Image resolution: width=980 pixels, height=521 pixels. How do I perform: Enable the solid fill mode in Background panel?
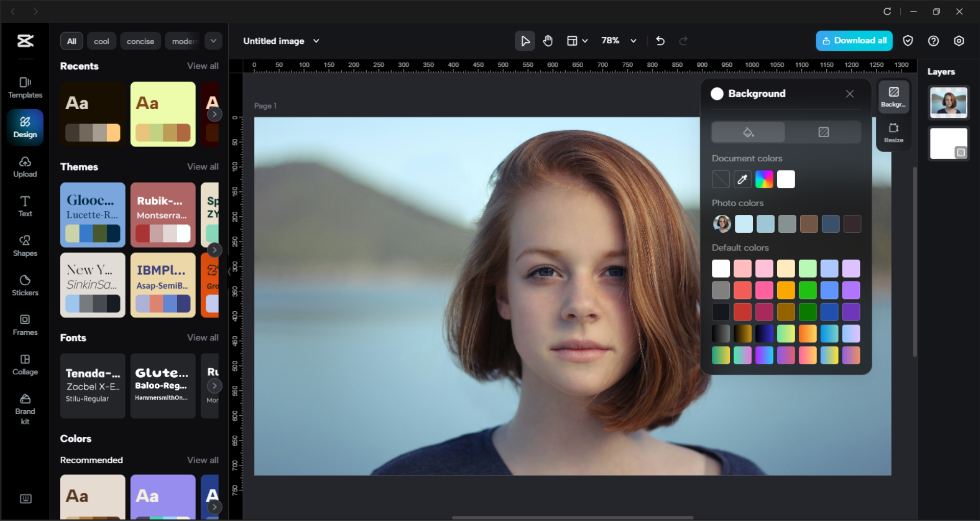pos(748,132)
